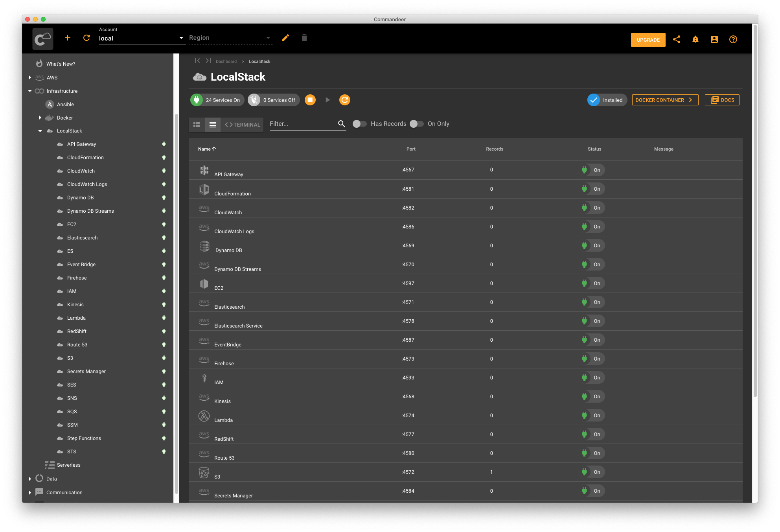Toggle EC2 service On status
Viewport: 780px width, 532px height.
pos(592,283)
